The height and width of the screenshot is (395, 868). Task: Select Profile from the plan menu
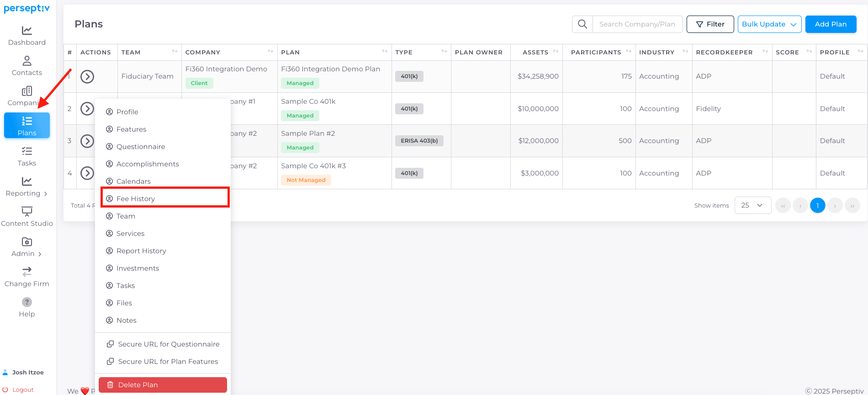tap(163, 112)
